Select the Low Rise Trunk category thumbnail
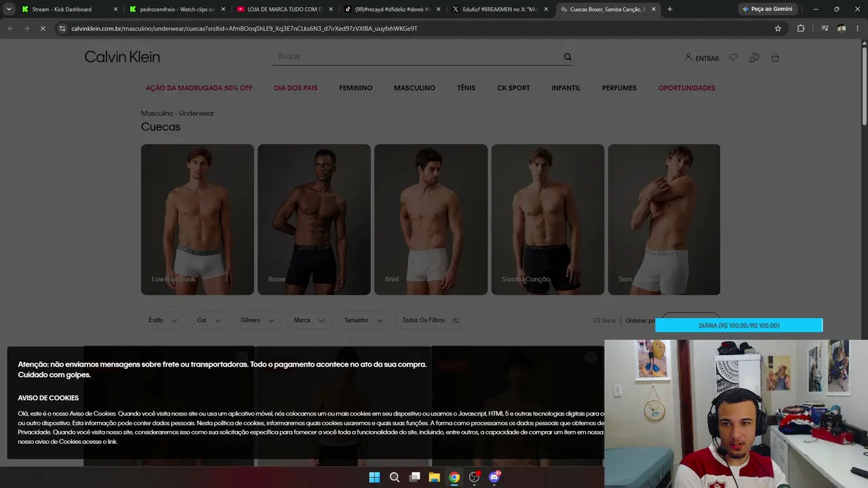This screenshot has width=868, height=488. coord(197,220)
